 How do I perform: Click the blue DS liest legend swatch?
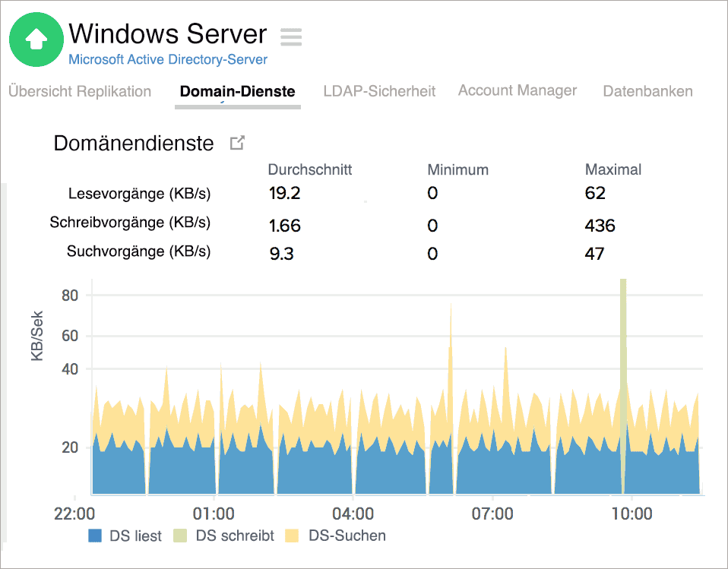tap(94, 536)
